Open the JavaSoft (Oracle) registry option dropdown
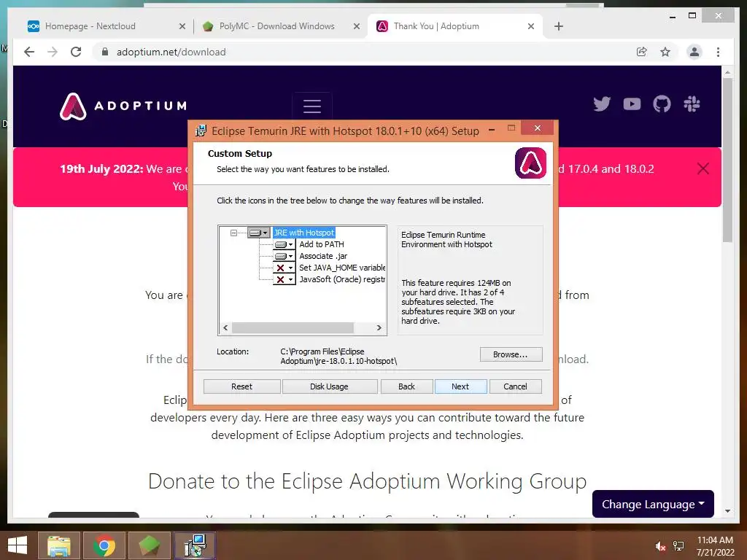The image size is (747, 560). coord(284,279)
